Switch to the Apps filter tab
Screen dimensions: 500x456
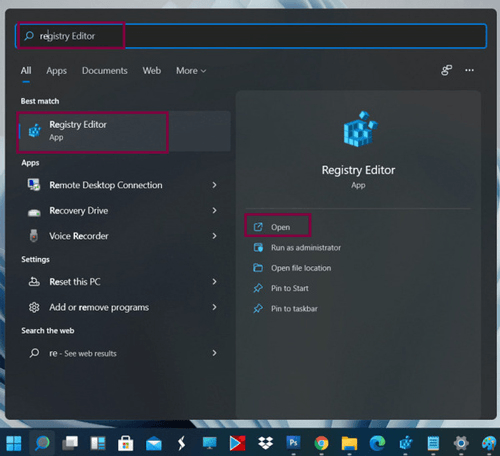click(56, 71)
